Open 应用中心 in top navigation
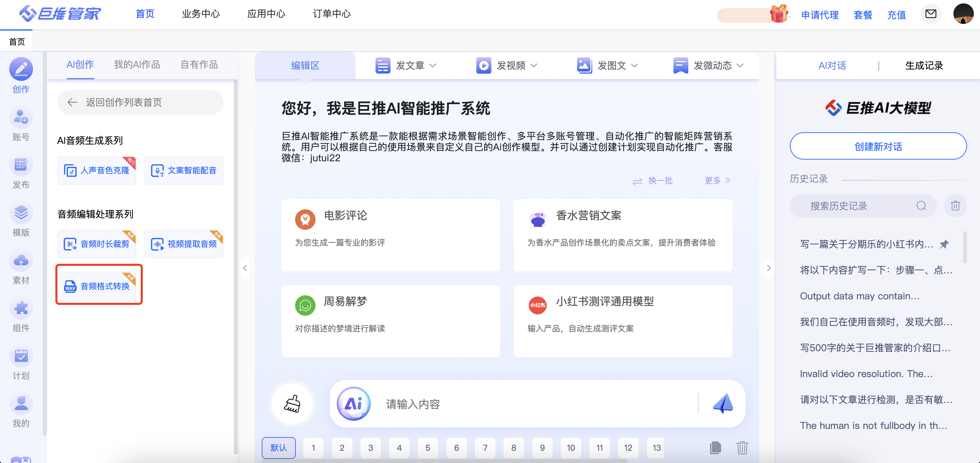The image size is (980, 463). (x=266, y=14)
